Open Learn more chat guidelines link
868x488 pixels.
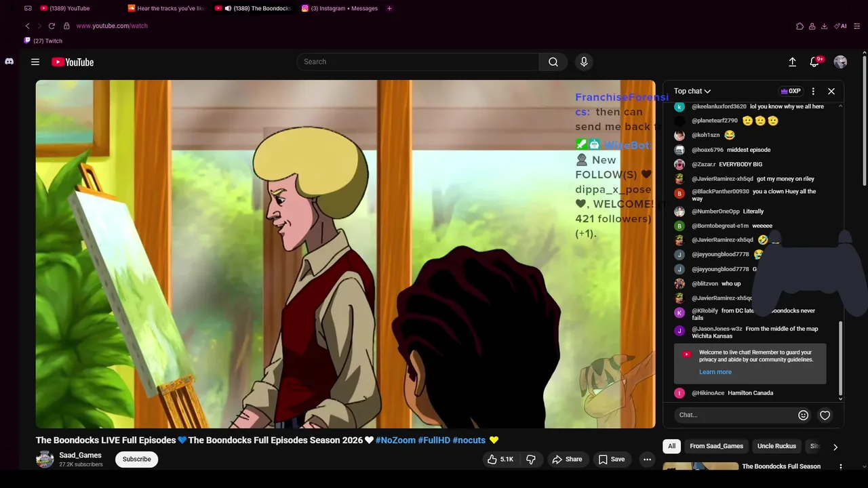715,372
